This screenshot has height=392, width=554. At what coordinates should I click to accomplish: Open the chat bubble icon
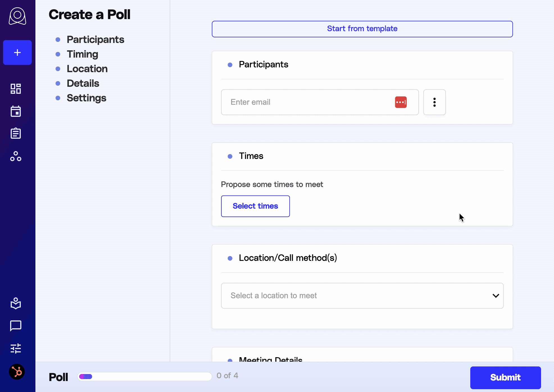[x=16, y=326]
